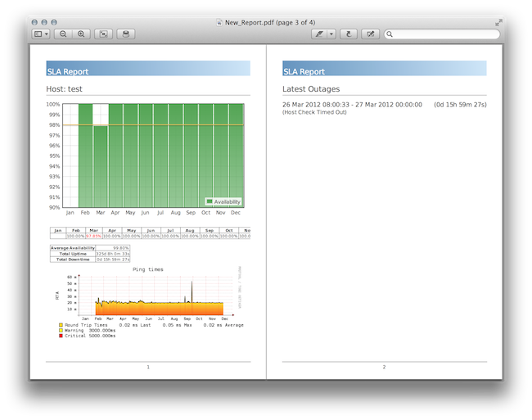The width and height of the screenshot is (532, 420).
Task: Click the magnifying glass in the search field
Action: [390, 34]
